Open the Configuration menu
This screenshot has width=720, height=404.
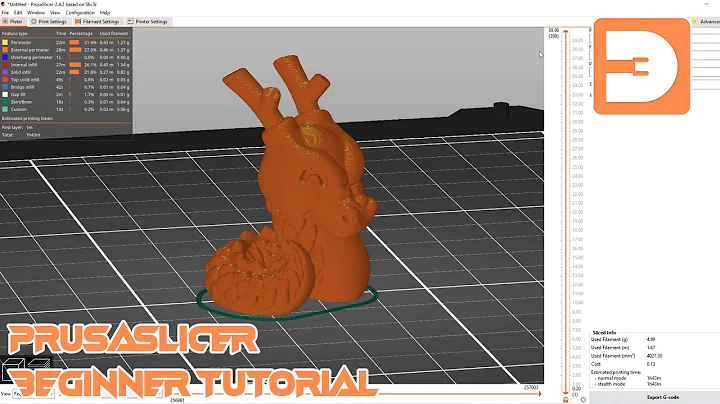pyautogui.click(x=80, y=13)
